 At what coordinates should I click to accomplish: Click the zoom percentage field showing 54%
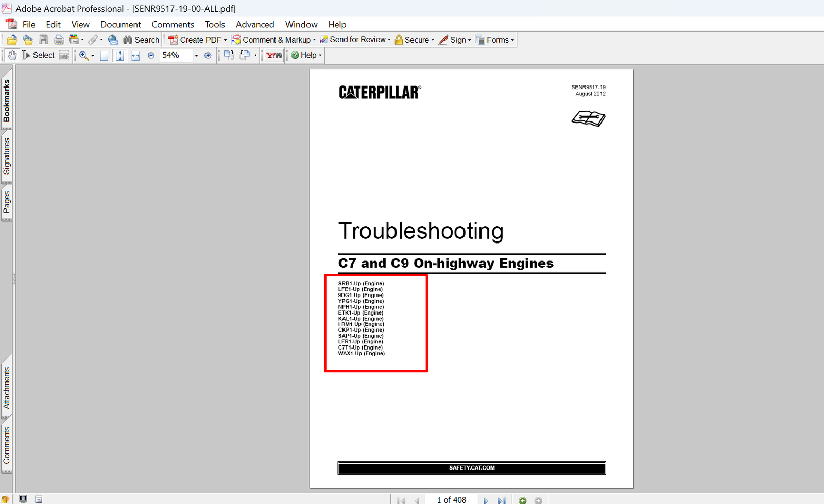pos(176,55)
